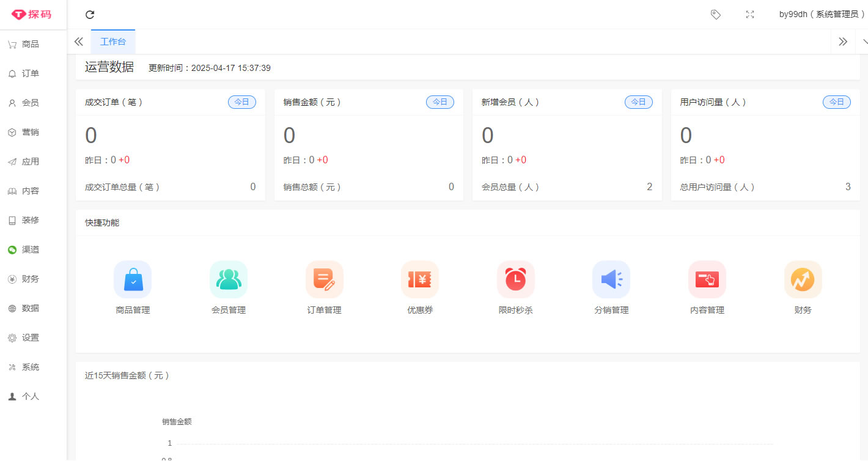
Task: Click the 运营数据 heading
Action: (x=109, y=67)
